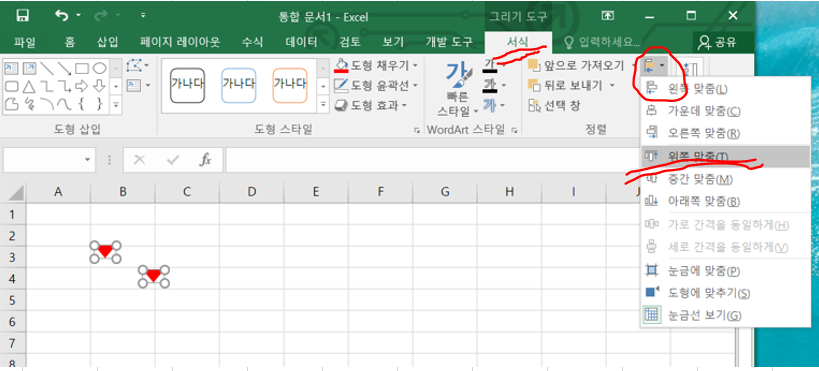Open the 도형 효과 dropdown

[370, 105]
